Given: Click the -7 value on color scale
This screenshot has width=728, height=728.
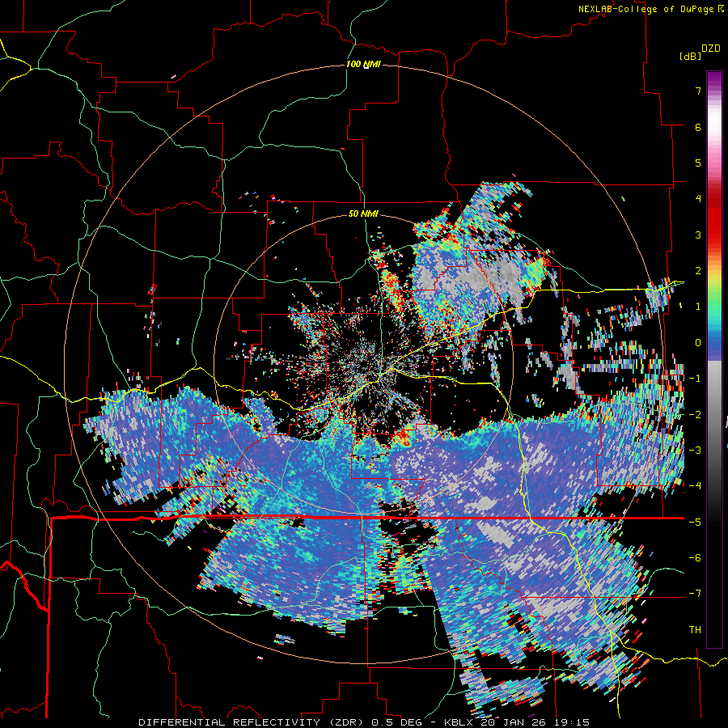Looking at the screenshot, I should pos(695,594).
